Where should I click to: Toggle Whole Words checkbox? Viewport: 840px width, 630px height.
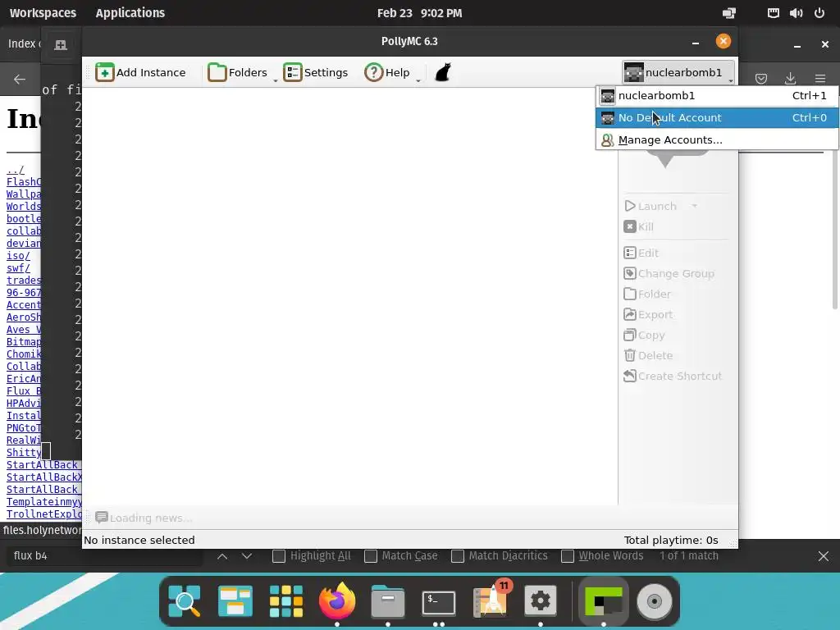coord(568,556)
